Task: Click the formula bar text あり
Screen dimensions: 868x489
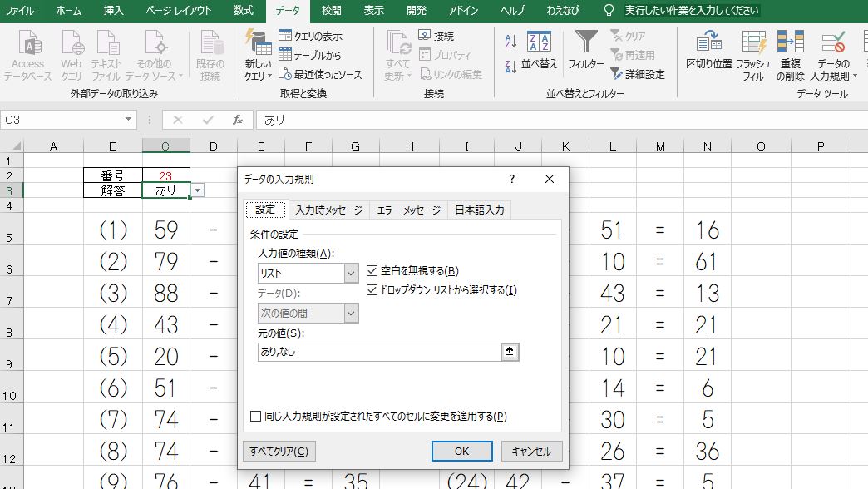Action: 274,120
